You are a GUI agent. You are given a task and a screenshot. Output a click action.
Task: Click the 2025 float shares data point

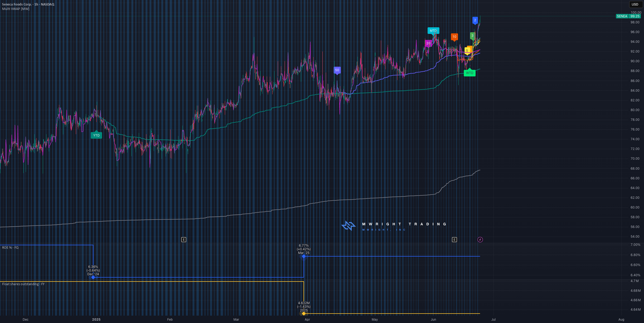304,314
